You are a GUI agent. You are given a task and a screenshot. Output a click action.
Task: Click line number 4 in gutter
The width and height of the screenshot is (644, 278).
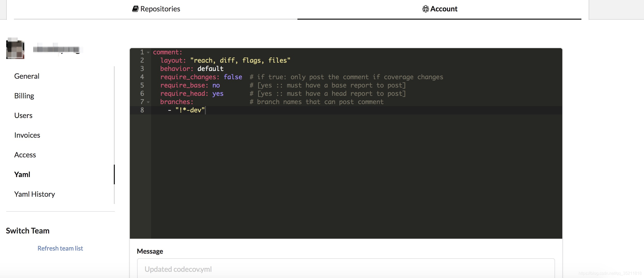point(142,77)
